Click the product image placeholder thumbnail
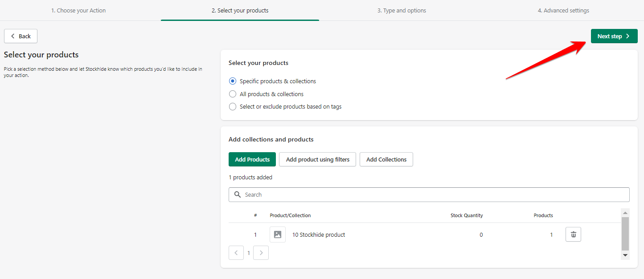This screenshot has height=279, width=644. click(x=277, y=235)
